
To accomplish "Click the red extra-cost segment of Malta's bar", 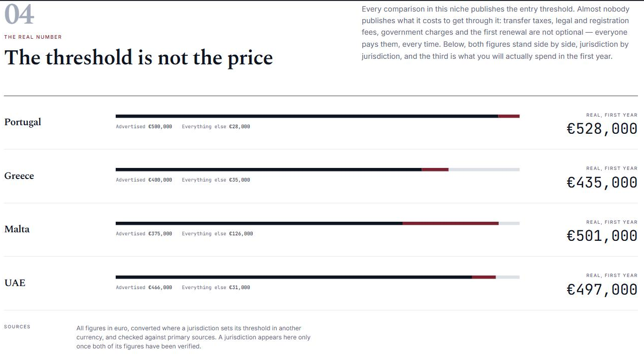I will click(x=451, y=223).
